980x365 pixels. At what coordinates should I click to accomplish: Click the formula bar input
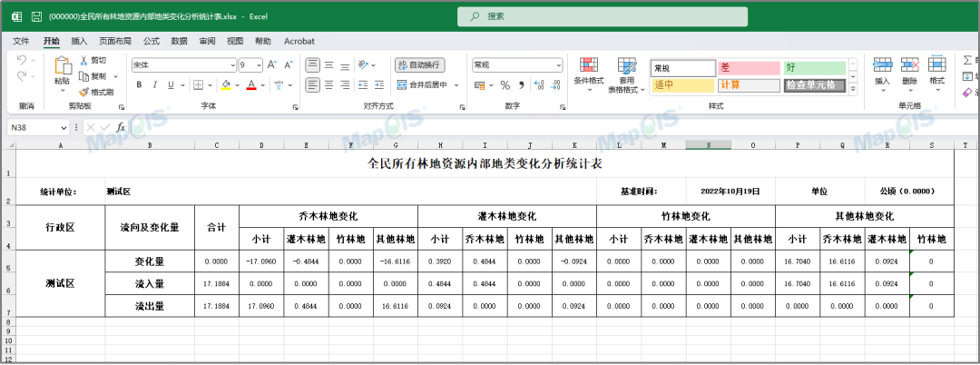click(554, 127)
